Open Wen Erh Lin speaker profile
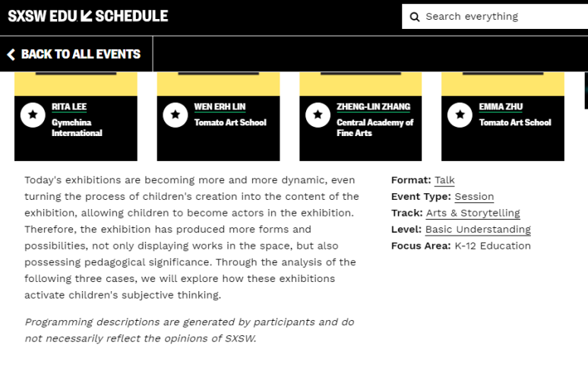 tap(220, 107)
